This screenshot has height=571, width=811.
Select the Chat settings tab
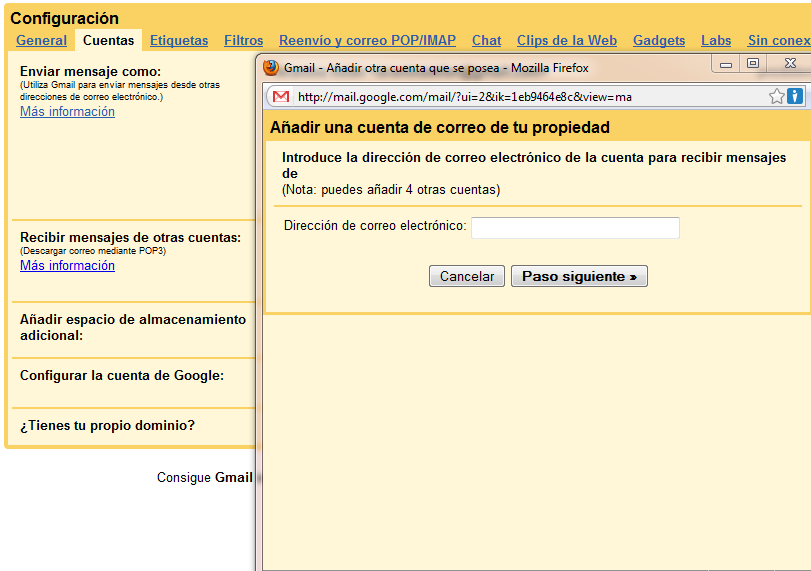[x=486, y=41]
